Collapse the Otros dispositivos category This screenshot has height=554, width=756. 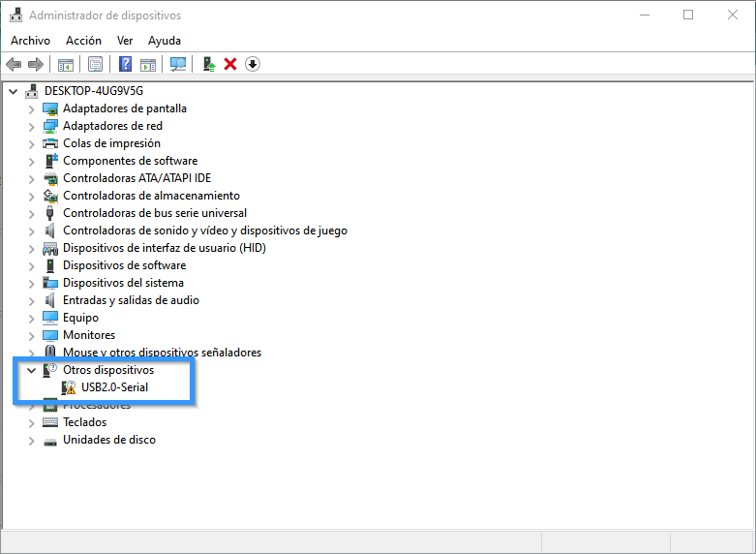click(32, 370)
